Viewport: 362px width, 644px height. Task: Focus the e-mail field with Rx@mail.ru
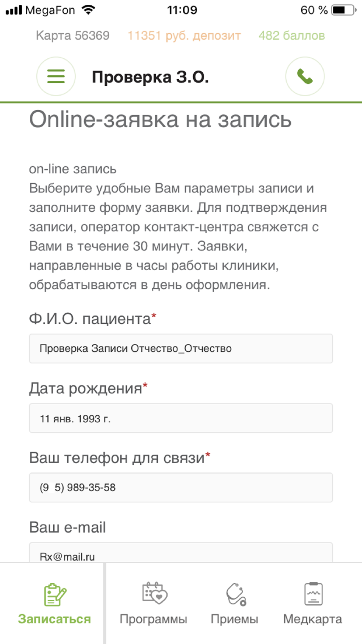point(181,553)
